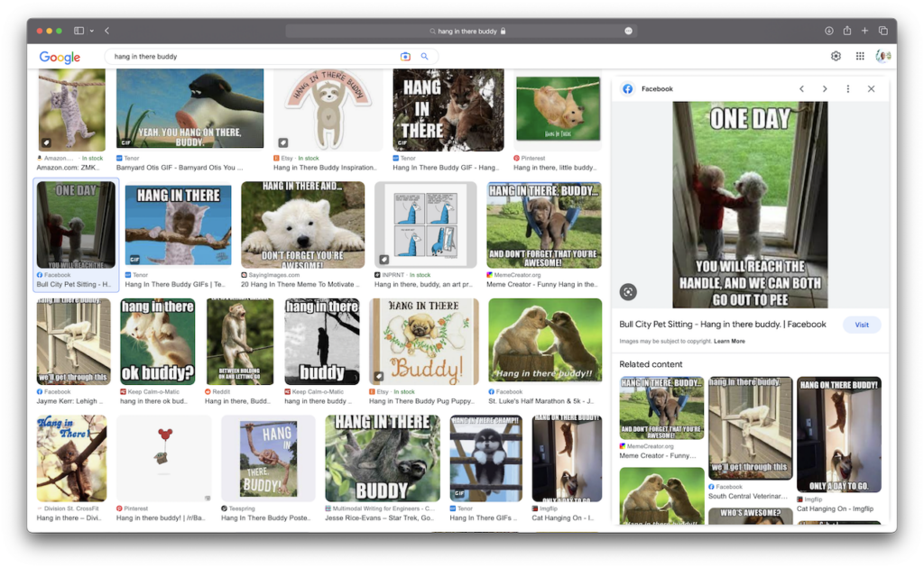Expand Safari sidebar dropdown arrow
The image size is (924, 568).
(90, 31)
